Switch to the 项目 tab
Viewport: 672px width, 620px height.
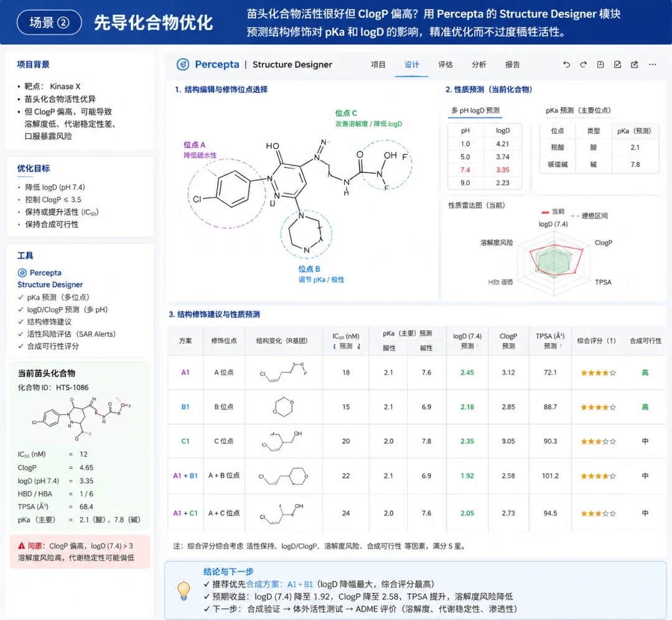pos(378,64)
